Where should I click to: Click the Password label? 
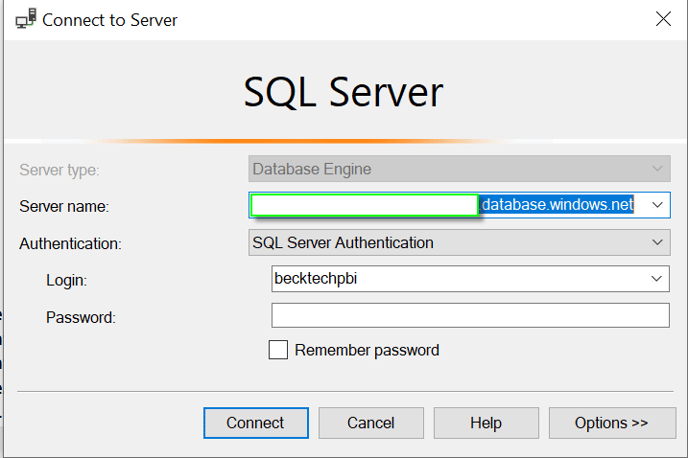(81, 317)
